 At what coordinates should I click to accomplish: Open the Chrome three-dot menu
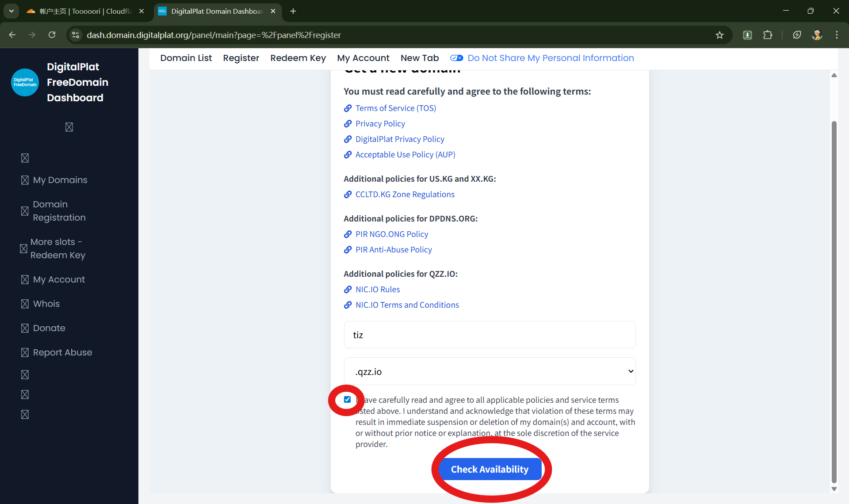pos(837,35)
